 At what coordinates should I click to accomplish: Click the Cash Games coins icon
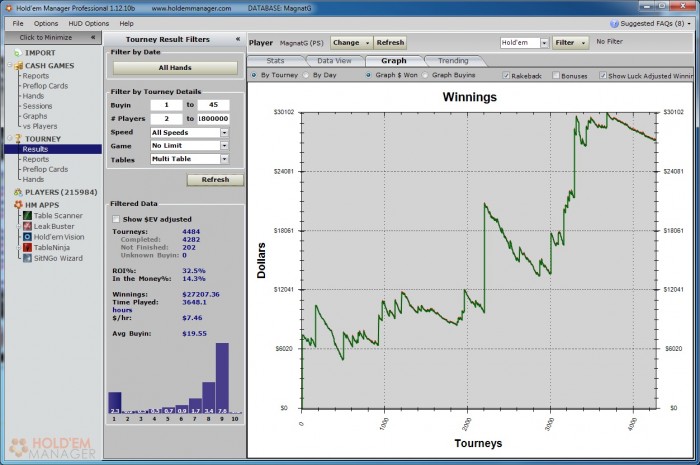coord(18,66)
